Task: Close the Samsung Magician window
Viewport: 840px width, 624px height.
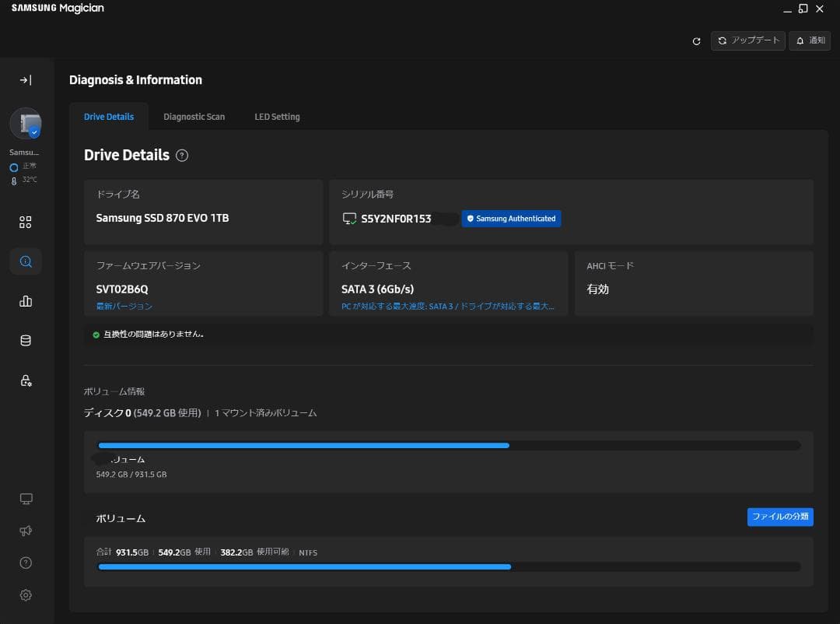Action: (x=820, y=9)
